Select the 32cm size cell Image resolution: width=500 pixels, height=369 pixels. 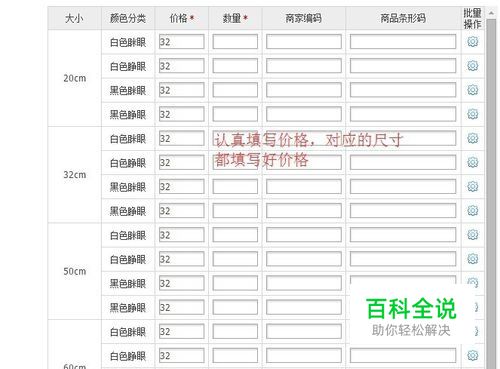tap(75, 175)
